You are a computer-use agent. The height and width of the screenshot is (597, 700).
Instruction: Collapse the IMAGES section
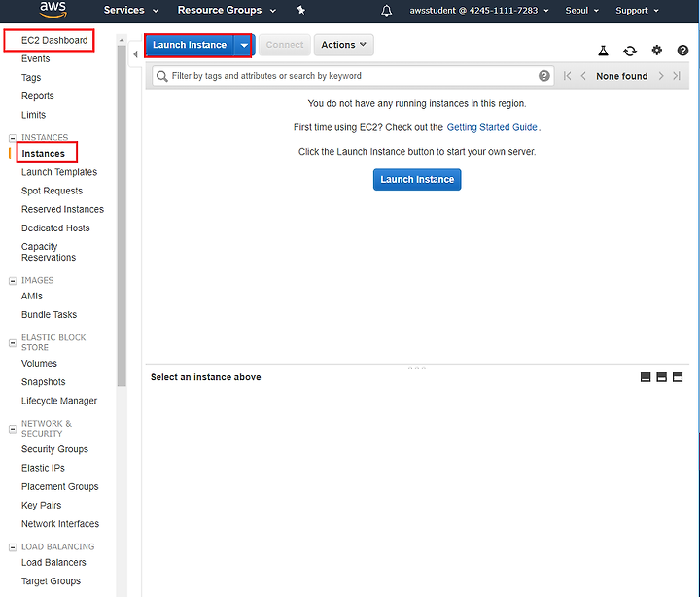(x=13, y=281)
